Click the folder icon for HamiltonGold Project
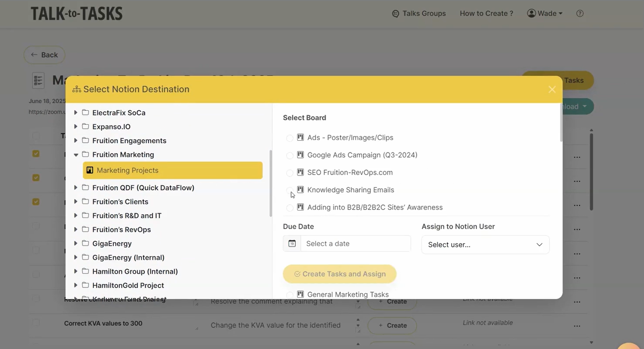 pos(85,285)
